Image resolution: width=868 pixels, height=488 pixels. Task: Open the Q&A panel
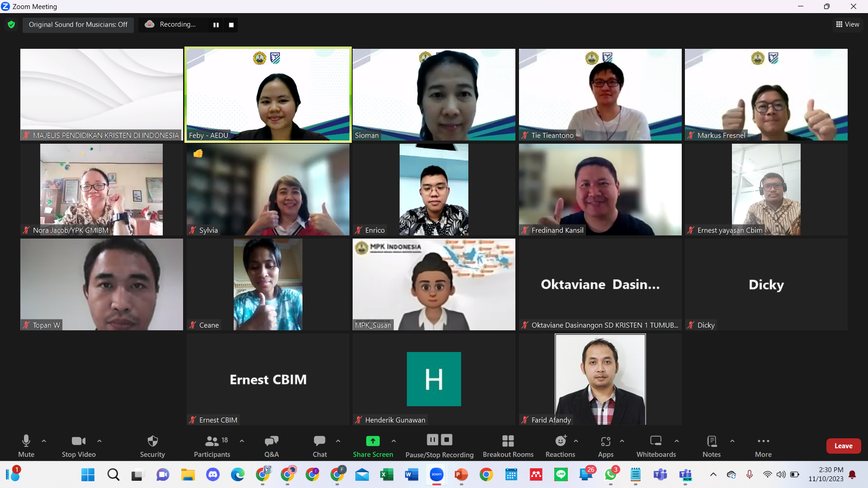tap(271, 446)
